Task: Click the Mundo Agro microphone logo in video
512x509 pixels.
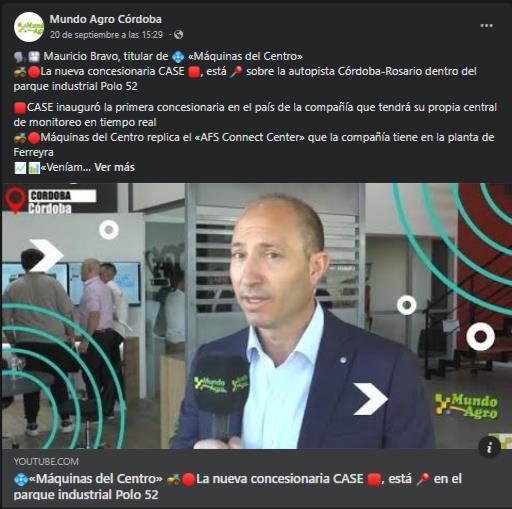Action: coord(220,384)
